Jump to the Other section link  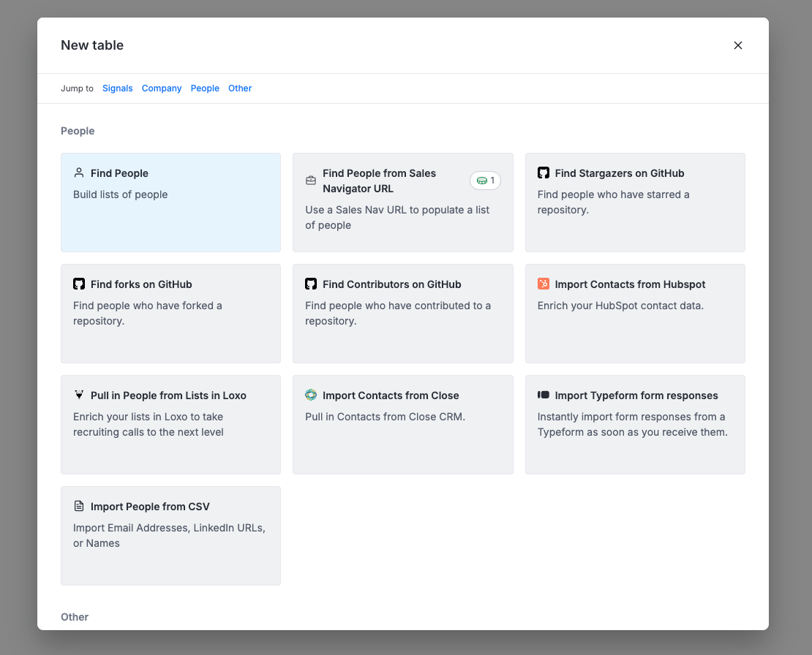(x=240, y=88)
